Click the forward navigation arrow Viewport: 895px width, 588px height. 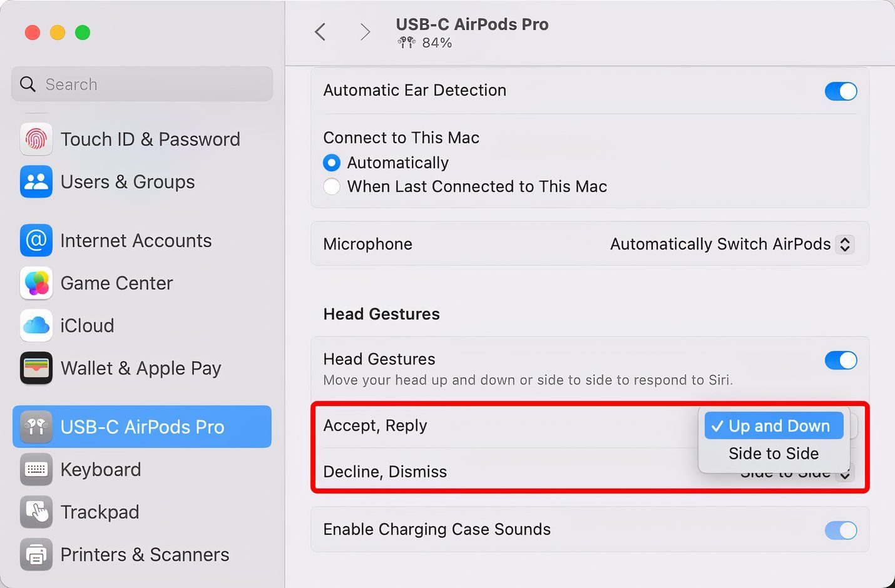(365, 31)
